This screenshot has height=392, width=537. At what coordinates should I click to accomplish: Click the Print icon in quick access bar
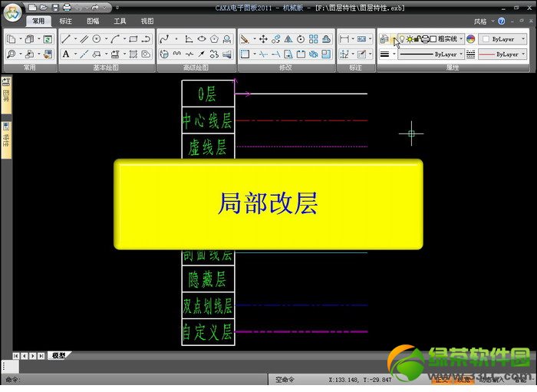click(67, 7)
